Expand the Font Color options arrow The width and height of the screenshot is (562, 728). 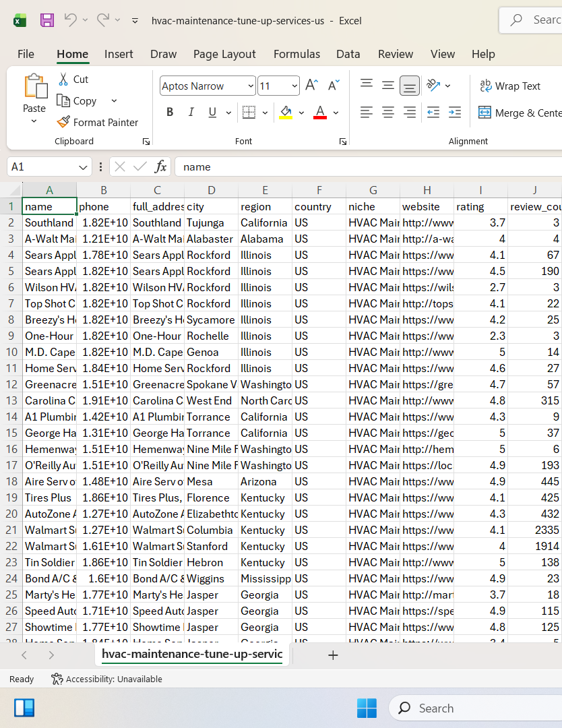[x=336, y=113]
